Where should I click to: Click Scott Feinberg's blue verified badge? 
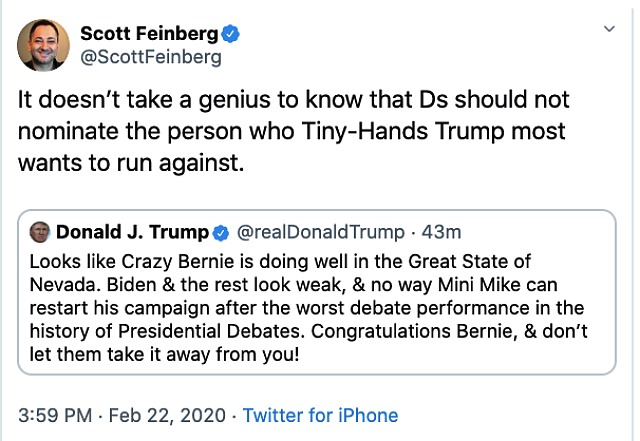click(230, 34)
